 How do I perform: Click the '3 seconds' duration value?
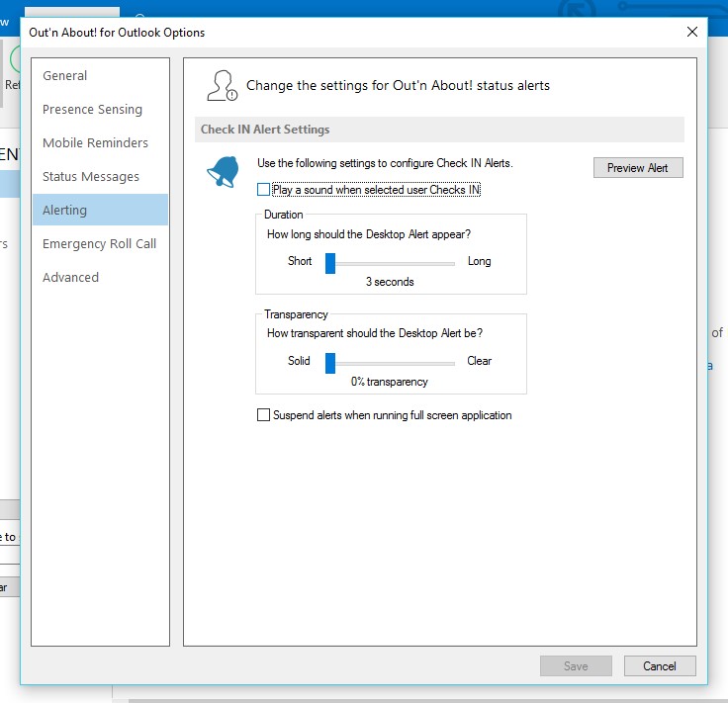pos(390,282)
